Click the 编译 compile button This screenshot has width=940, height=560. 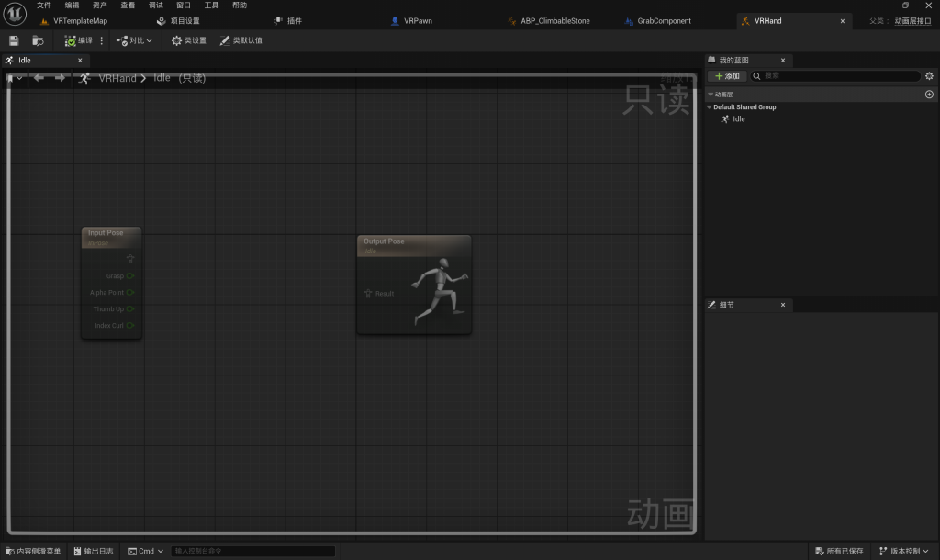(79, 40)
